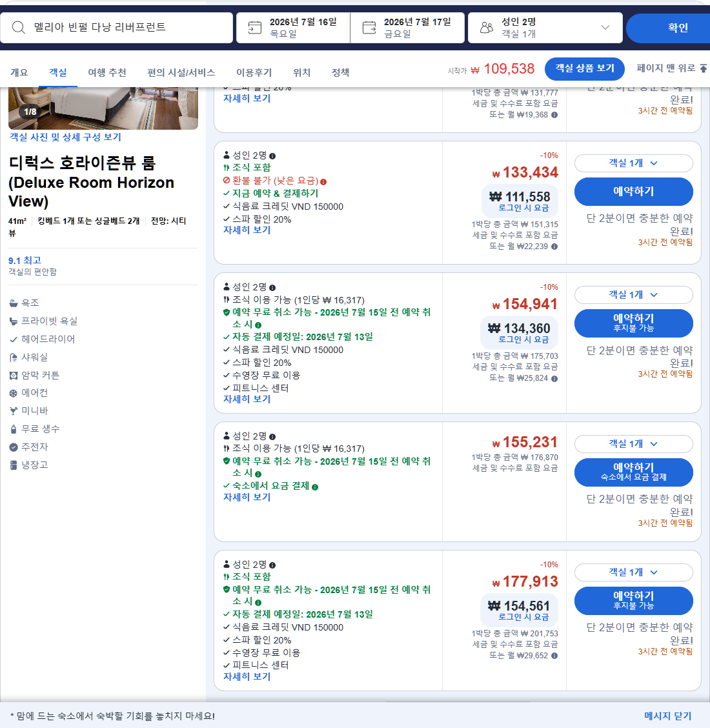Click info icon beside 월 ₩22,239
The height and width of the screenshot is (728, 710).
click(x=554, y=247)
